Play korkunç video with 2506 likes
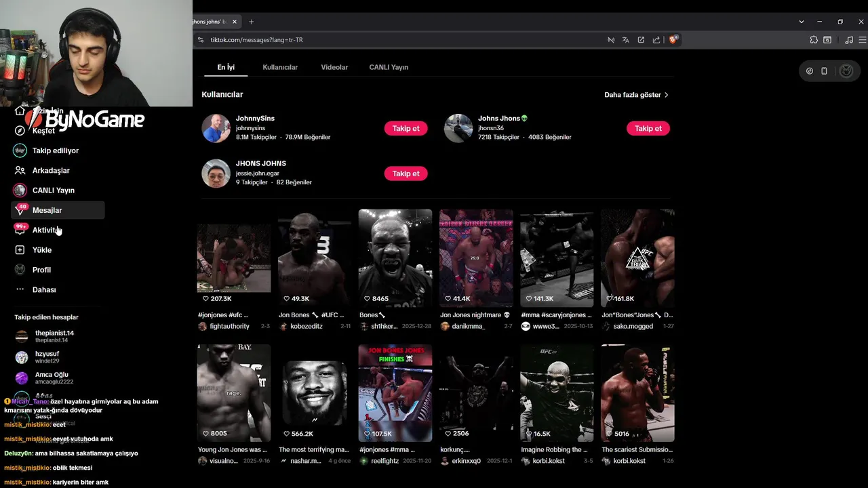This screenshot has height=488, width=868. (x=476, y=393)
